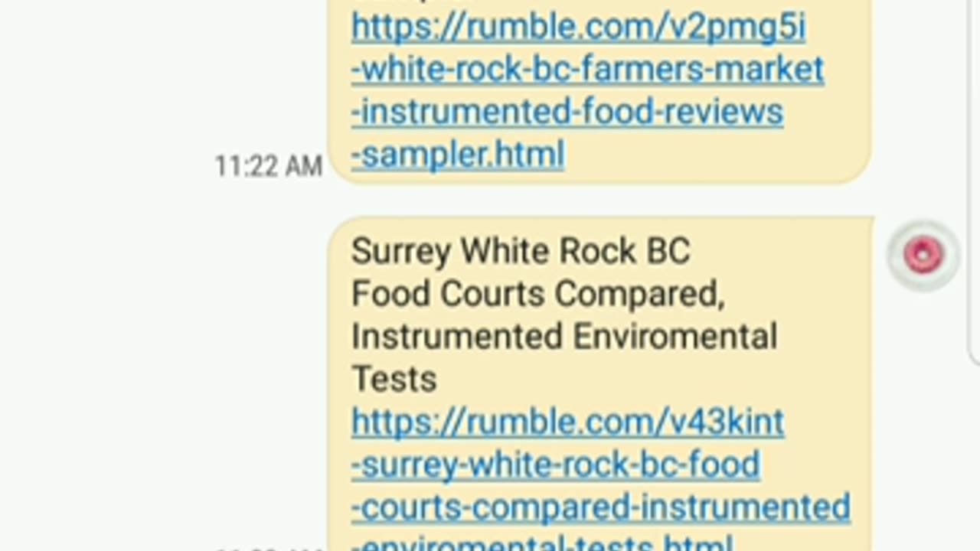Viewport: 980px width, 551px height.
Task: Tap the red floating record icon
Action: (x=923, y=256)
